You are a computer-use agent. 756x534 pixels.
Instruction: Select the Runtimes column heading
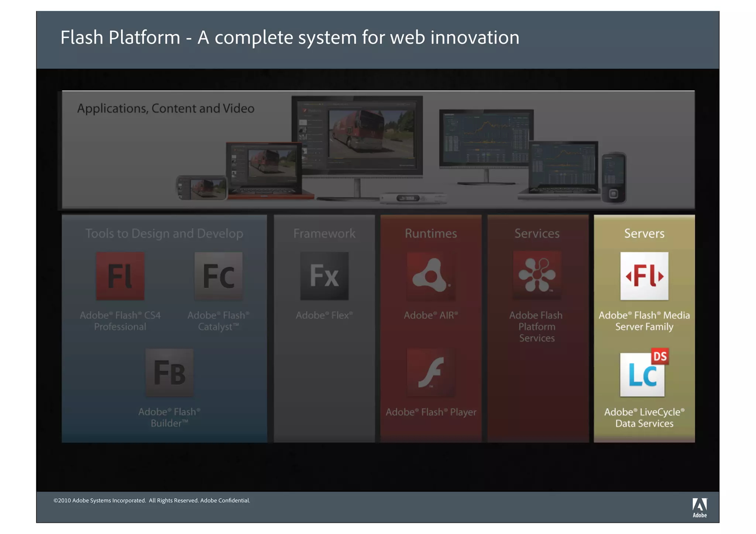[x=431, y=233]
